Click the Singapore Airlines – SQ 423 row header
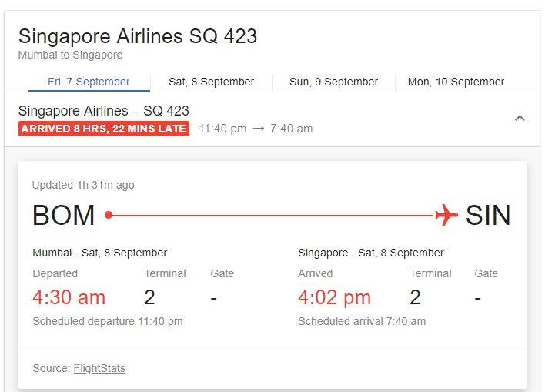545x392 pixels. click(x=104, y=111)
